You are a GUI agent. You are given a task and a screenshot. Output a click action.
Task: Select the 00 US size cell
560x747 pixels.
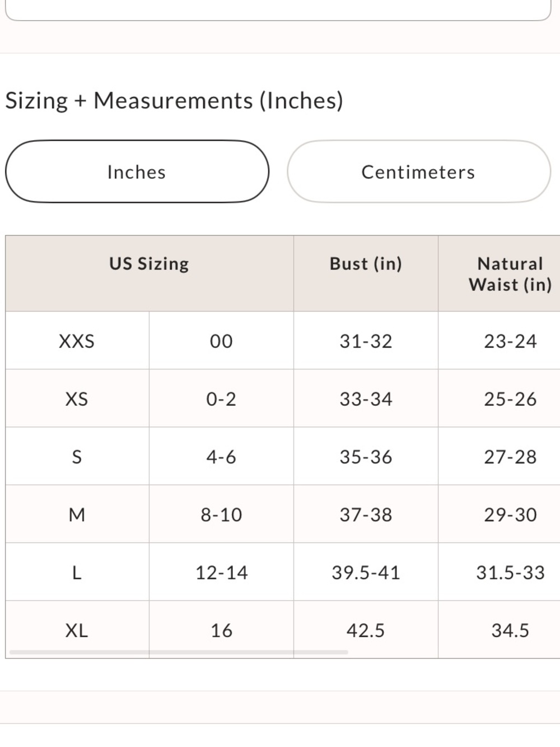222,341
